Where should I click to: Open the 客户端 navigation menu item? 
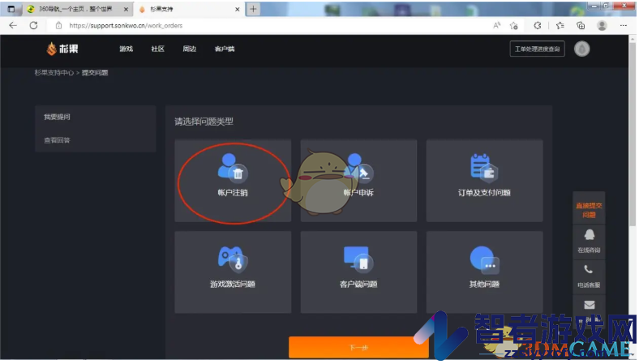pos(225,49)
